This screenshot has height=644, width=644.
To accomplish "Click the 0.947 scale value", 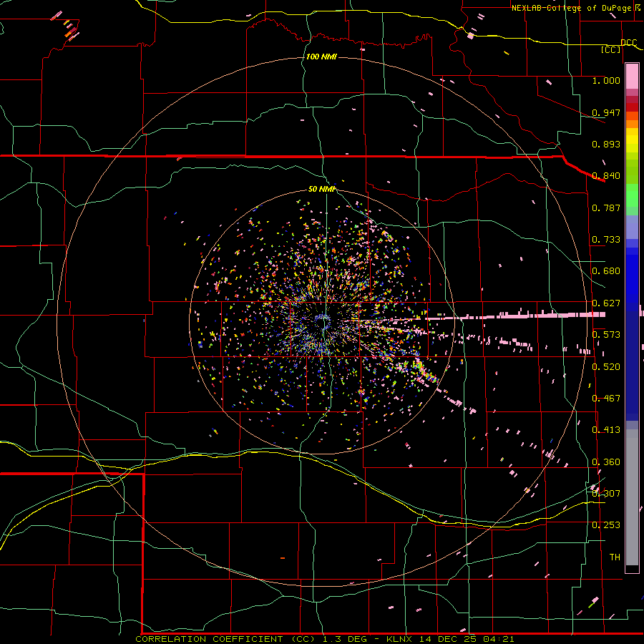I will point(606,112).
